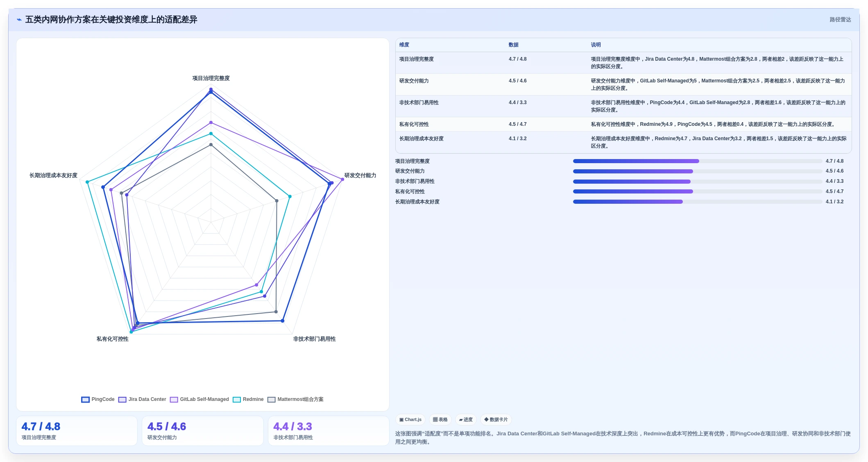Click the 路径雷达 label in header
Image resolution: width=868 pixels, height=462 pixels.
(840, 20)
